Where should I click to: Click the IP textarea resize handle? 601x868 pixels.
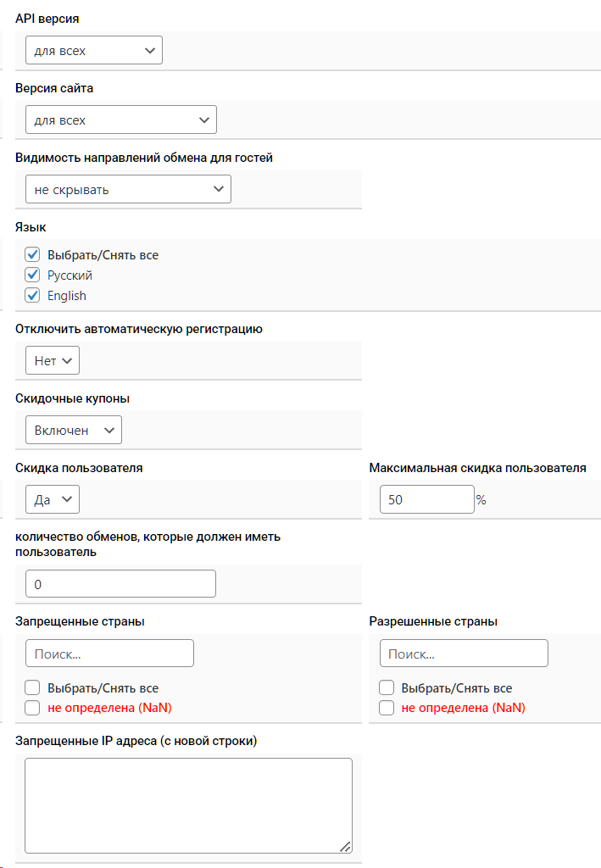[x=346, y=846]
